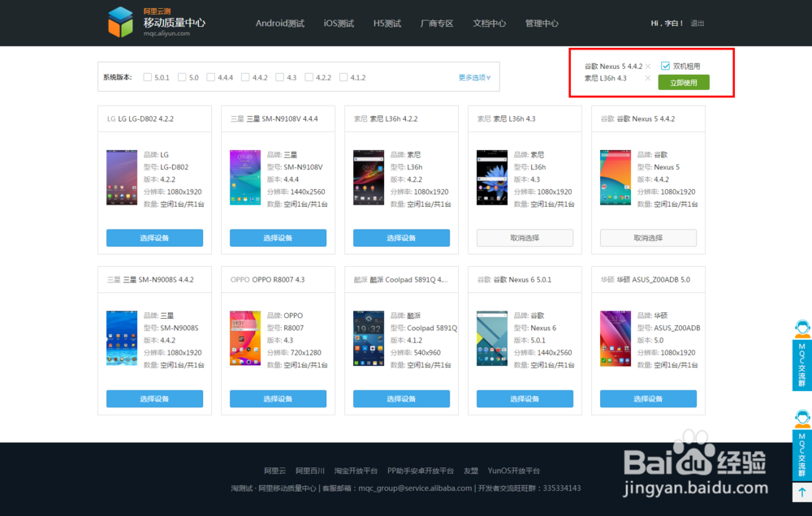Cancel selection of 索尼 L36h 4.3
812x516 pixels.
[525, 238]
